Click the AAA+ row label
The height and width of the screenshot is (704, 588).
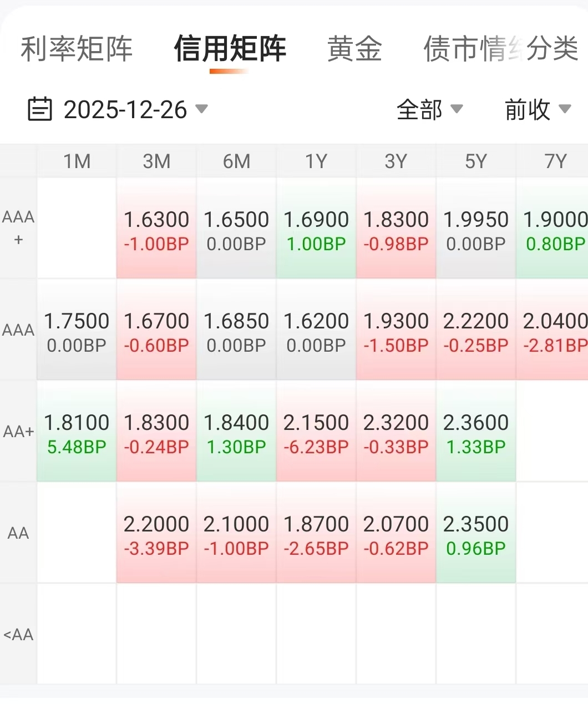click(x=18, y=228)
